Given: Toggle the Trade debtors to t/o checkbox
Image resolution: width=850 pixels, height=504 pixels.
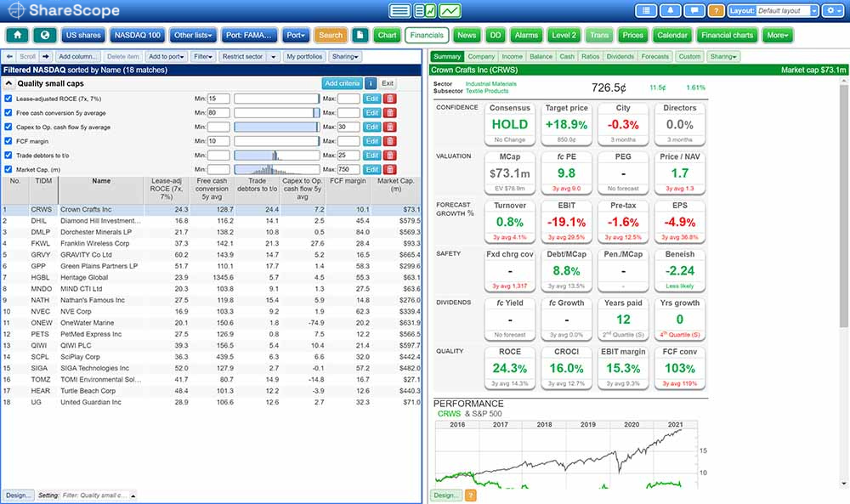Looking at the screenshot, I should (8, 156).
